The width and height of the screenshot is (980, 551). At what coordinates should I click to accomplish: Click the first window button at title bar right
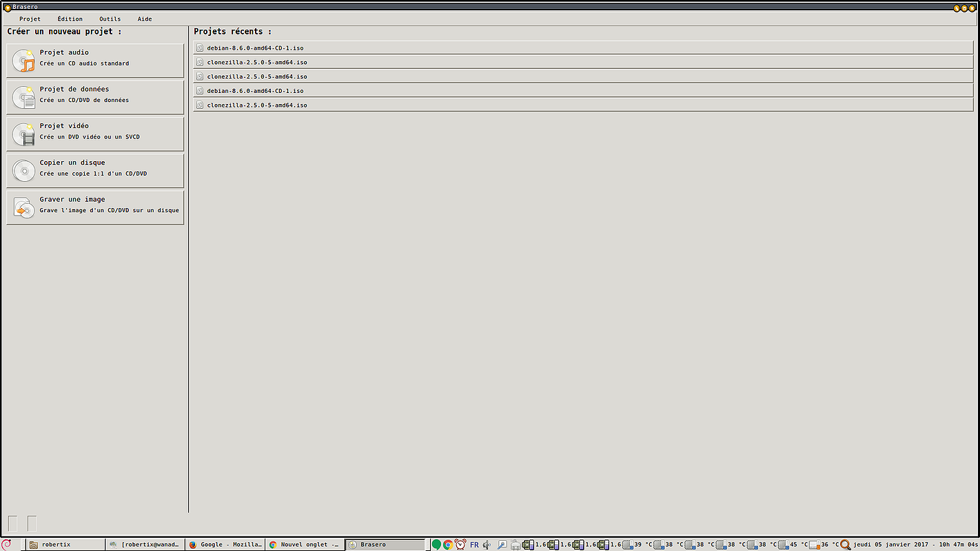tap(957, 8)
